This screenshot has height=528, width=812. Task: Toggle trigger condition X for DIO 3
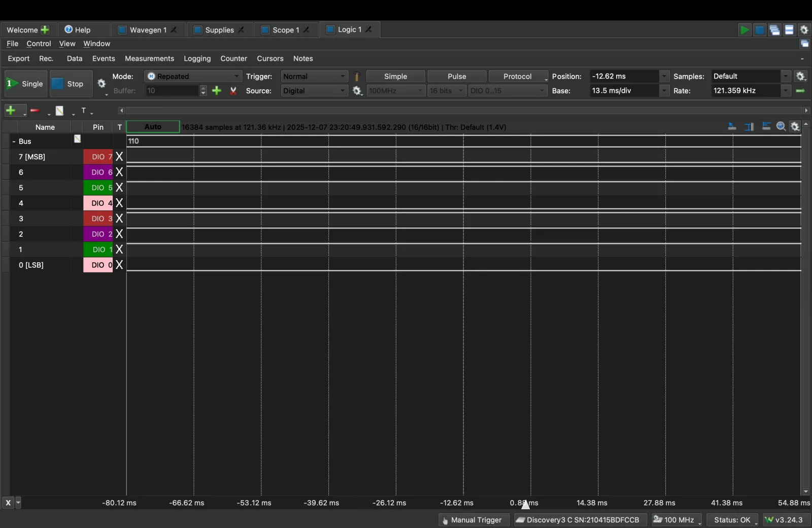click(119, 219)
